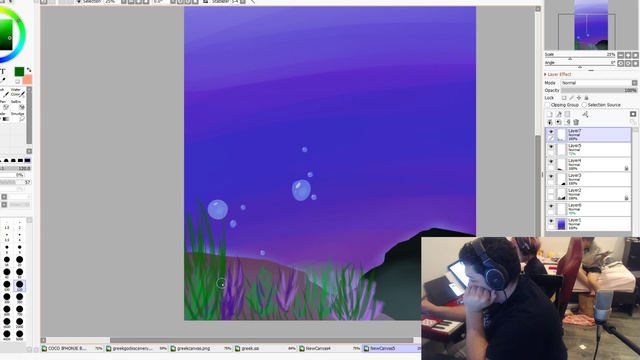Select the Selection Source radio option
The height and width of the screenshot is (360, 640).
[584, 105]
